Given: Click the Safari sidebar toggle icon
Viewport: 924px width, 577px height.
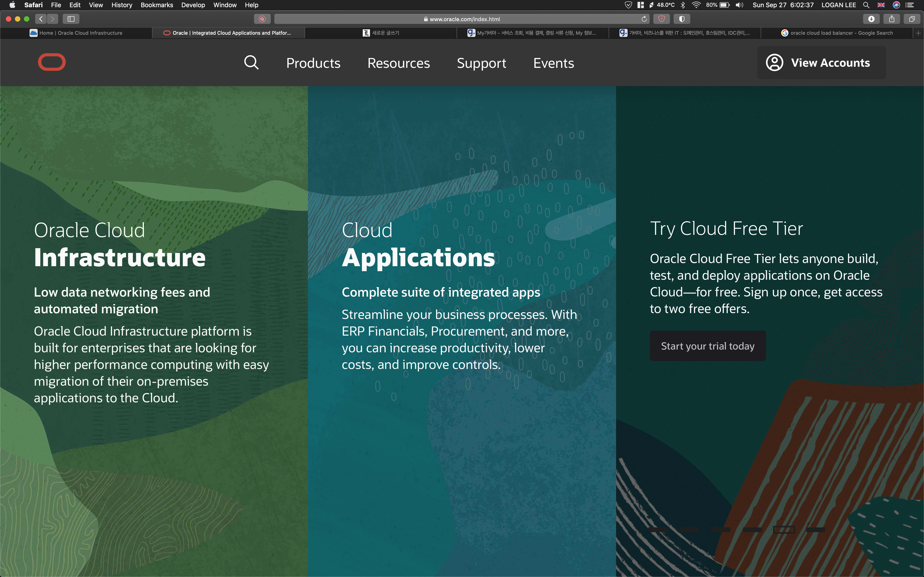Looking at the screenshot, I should click(71, 19).
